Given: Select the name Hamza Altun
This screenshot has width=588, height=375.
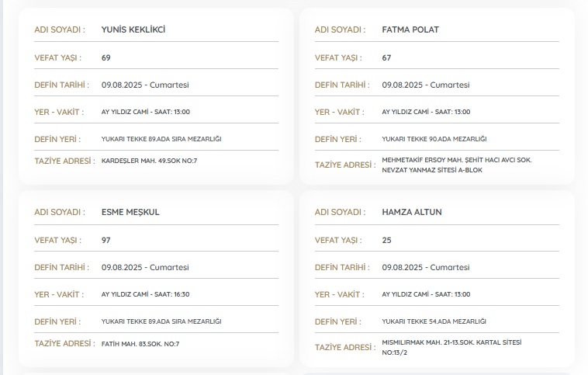Looking at the screenshot, I should (412, 212).
